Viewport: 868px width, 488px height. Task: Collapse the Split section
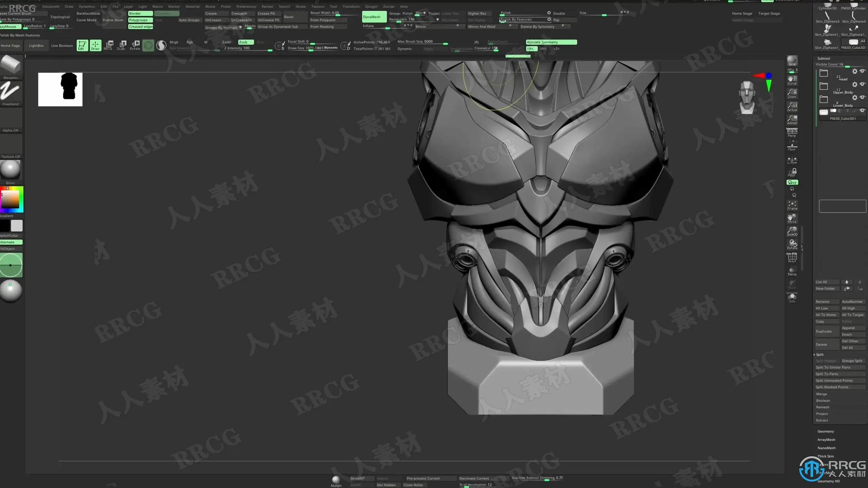[820, 354]
